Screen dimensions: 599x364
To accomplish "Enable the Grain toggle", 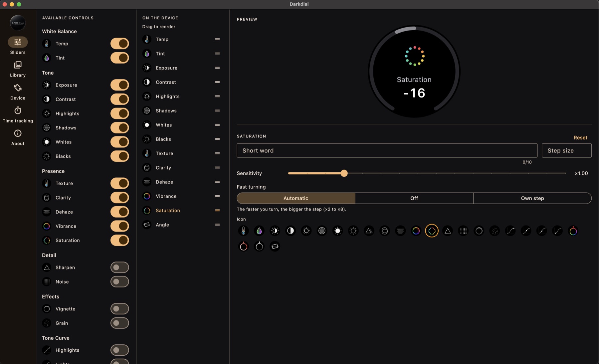I will [x=120, y=323].
